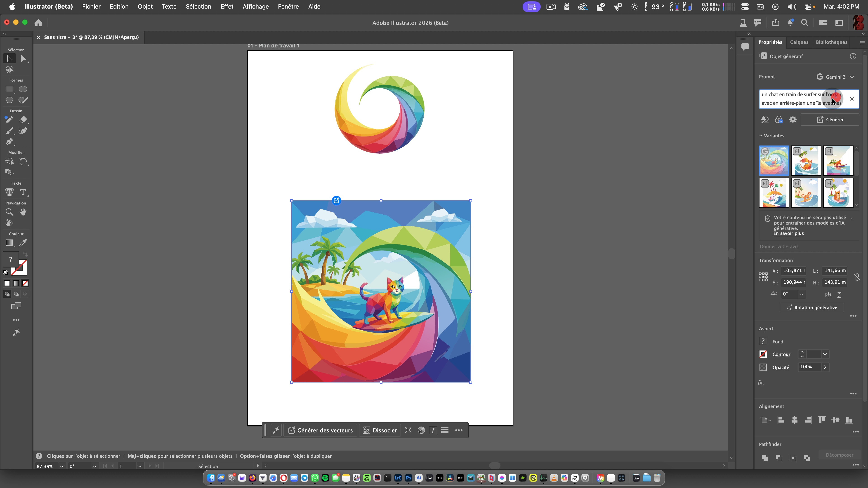Open the Gemini 3 model dropdown
The width and height of the screenshot is (868, 488).
836,77
